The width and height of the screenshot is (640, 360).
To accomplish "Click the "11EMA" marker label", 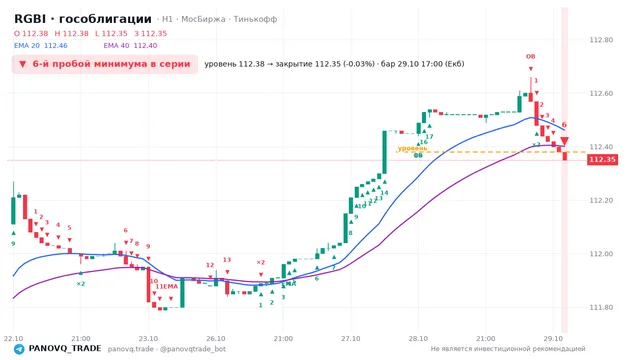I will click(167, 287).
